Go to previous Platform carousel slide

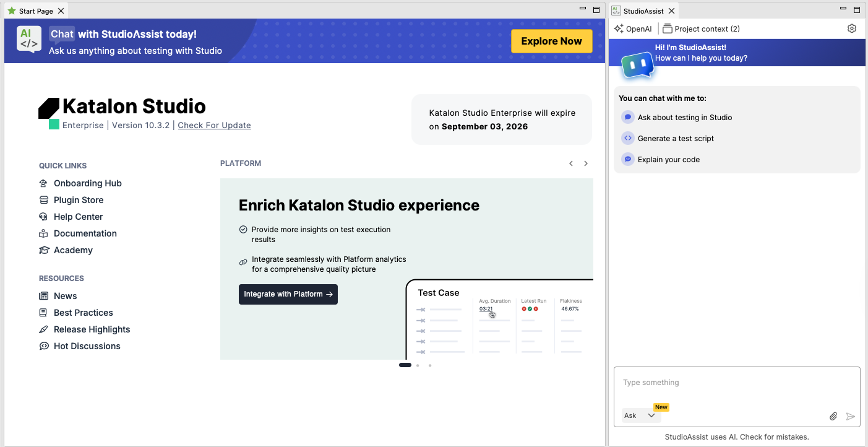tap(571, 163)
